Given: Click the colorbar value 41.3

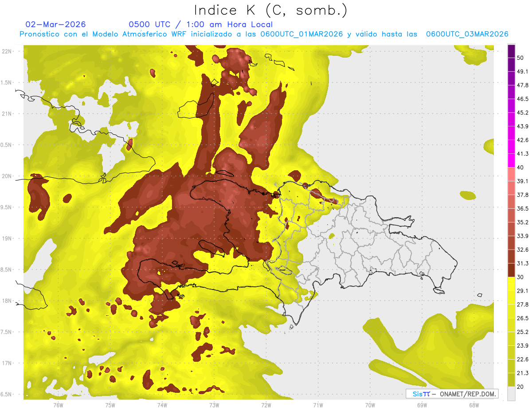Looking at the screenshot, I should click(523, 154).
